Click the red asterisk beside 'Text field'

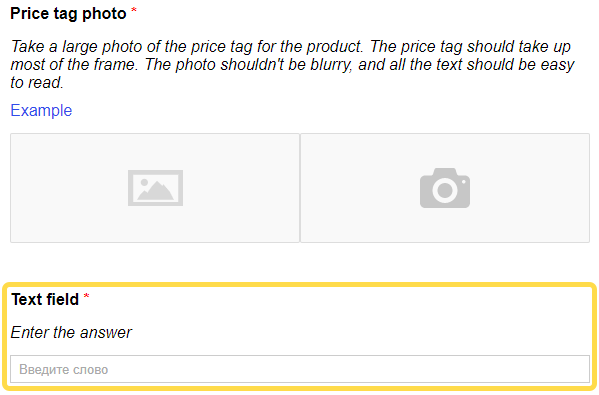pyautogui.click(x=86, y=296)
